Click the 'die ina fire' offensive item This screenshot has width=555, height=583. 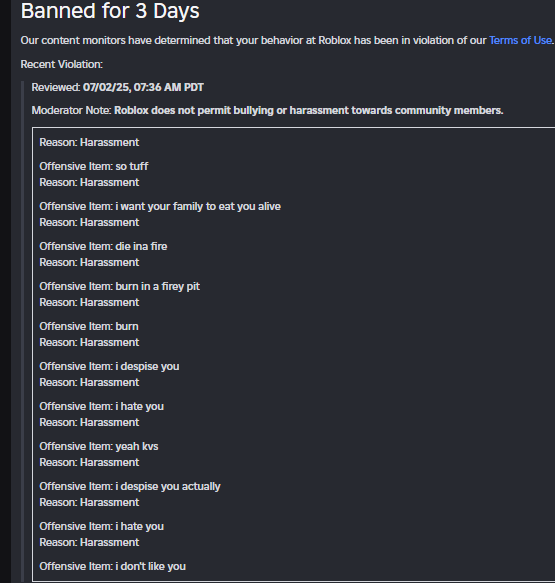[103, 246]
